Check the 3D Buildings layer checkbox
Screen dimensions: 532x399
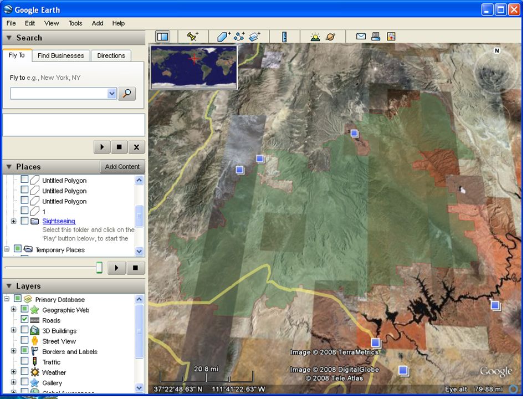point(24,329)
